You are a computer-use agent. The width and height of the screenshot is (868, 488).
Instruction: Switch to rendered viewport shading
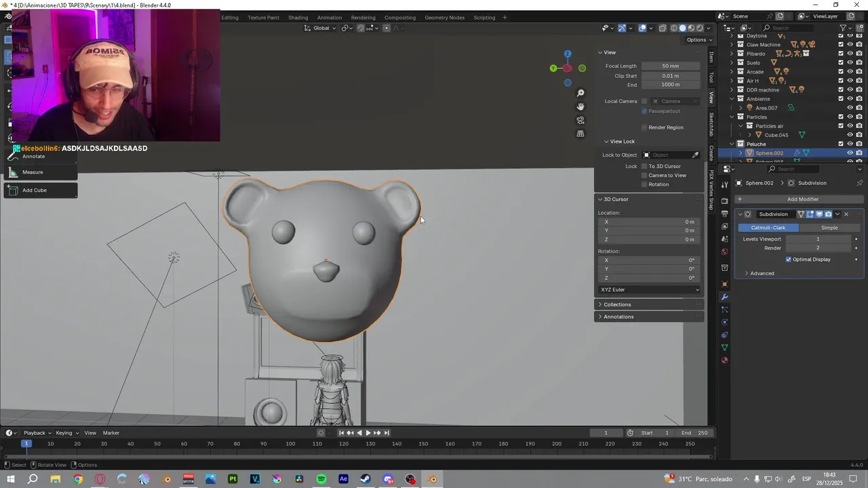(701, 28)
